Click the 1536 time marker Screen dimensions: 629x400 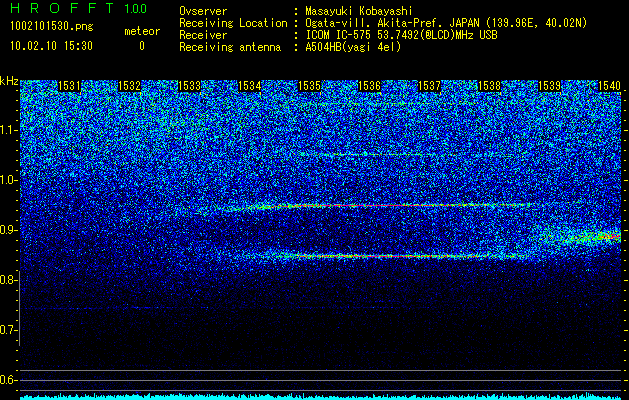click(369, 86)
